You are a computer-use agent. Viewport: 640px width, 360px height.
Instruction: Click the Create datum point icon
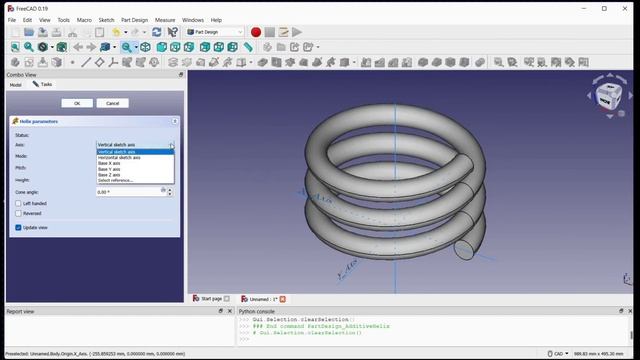72,62
